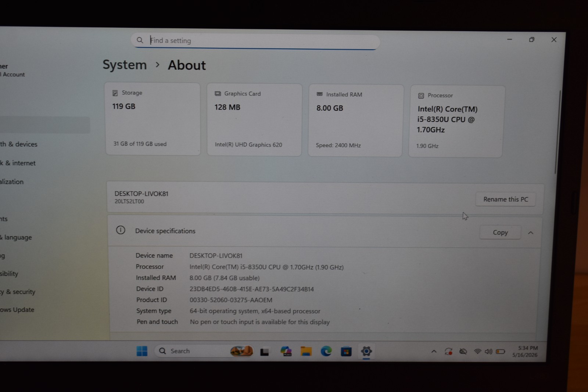This screenshot has width=588, height=392.
Task: Click the Find a setting search field
Action: coord(255,41)
